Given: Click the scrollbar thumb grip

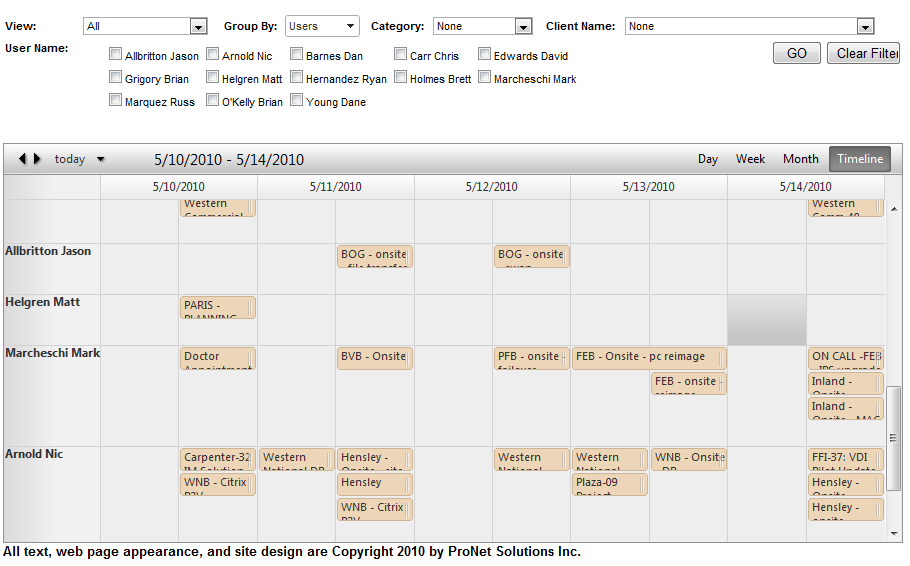Looking at the screenshot, I should tap(893, 437).
